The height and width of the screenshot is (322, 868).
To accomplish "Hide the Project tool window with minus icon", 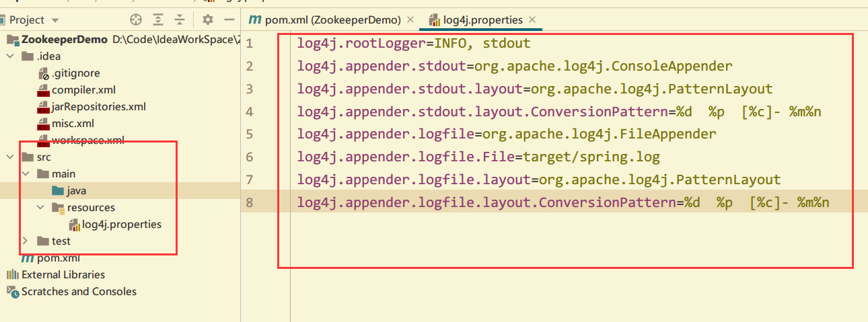I will (229, 19).
